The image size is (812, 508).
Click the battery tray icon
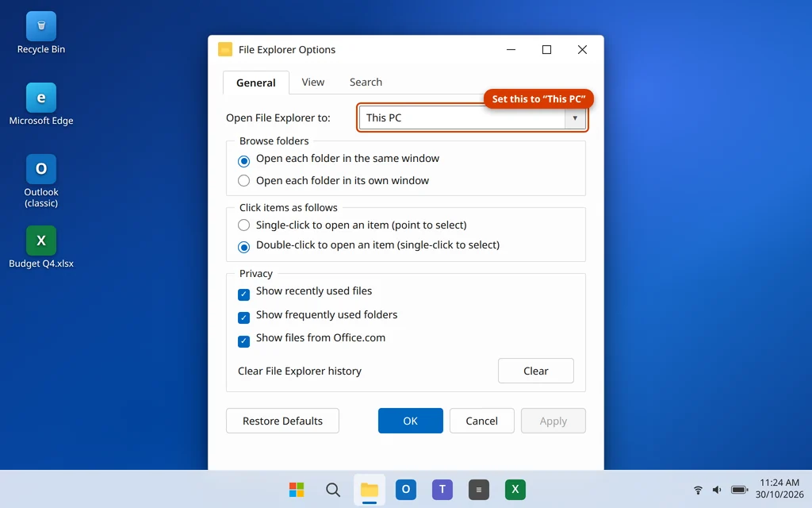click(739, 489)
